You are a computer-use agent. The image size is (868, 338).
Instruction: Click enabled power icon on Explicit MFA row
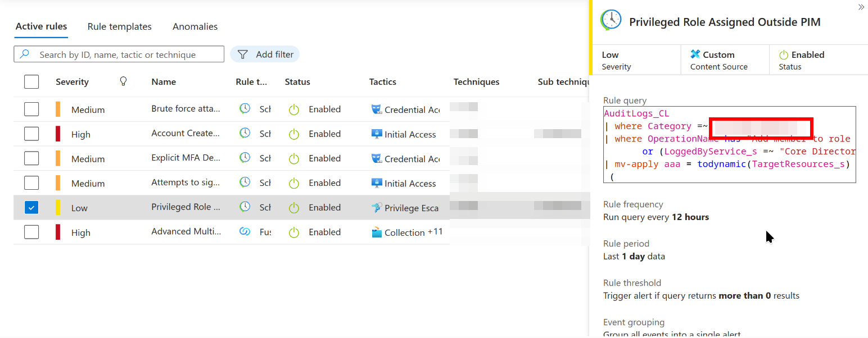(x=294, y=159)
